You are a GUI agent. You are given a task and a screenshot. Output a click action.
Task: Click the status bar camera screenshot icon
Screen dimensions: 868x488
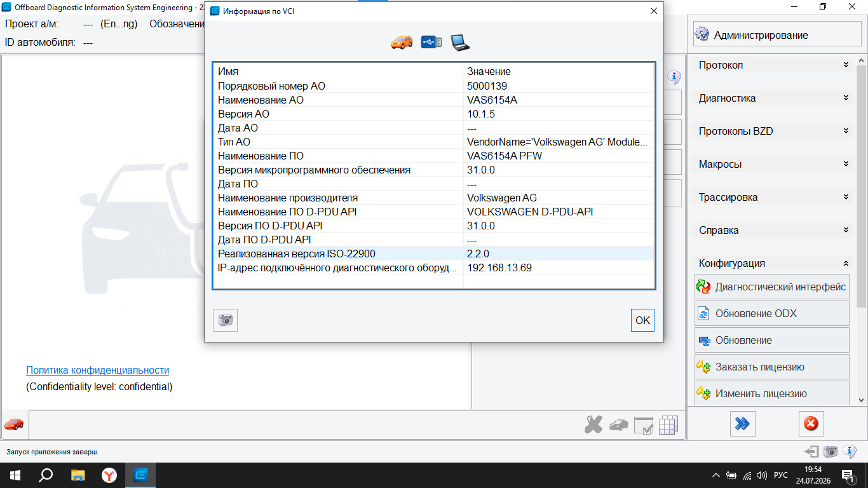tap(831, 452)
